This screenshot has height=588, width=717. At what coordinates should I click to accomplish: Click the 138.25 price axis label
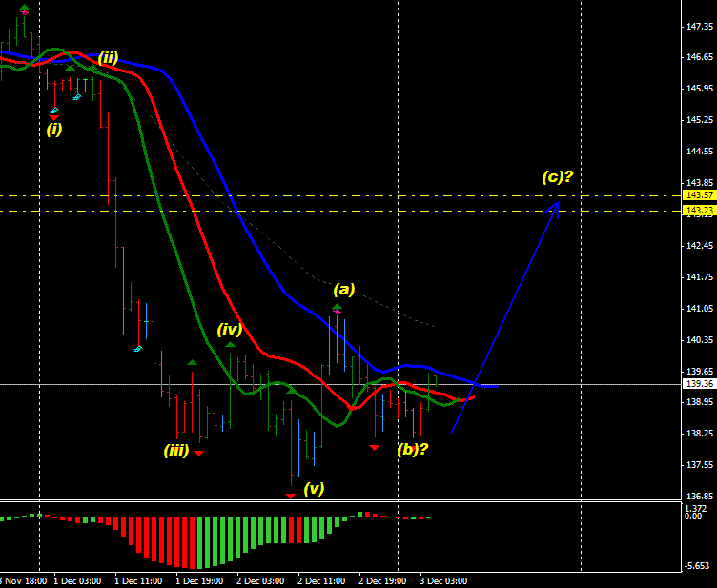click(700, 434)
